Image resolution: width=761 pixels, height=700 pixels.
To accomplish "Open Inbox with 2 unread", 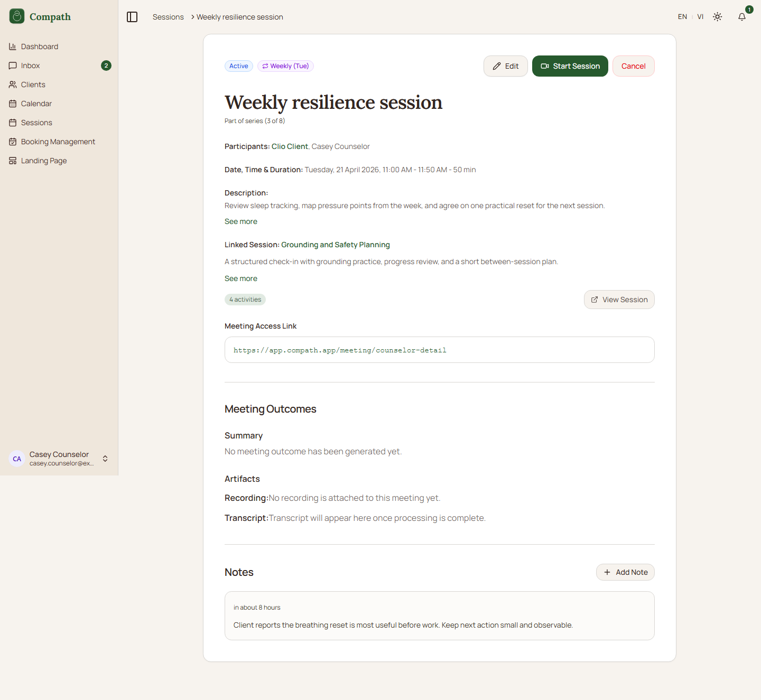I will click(31, 66).
